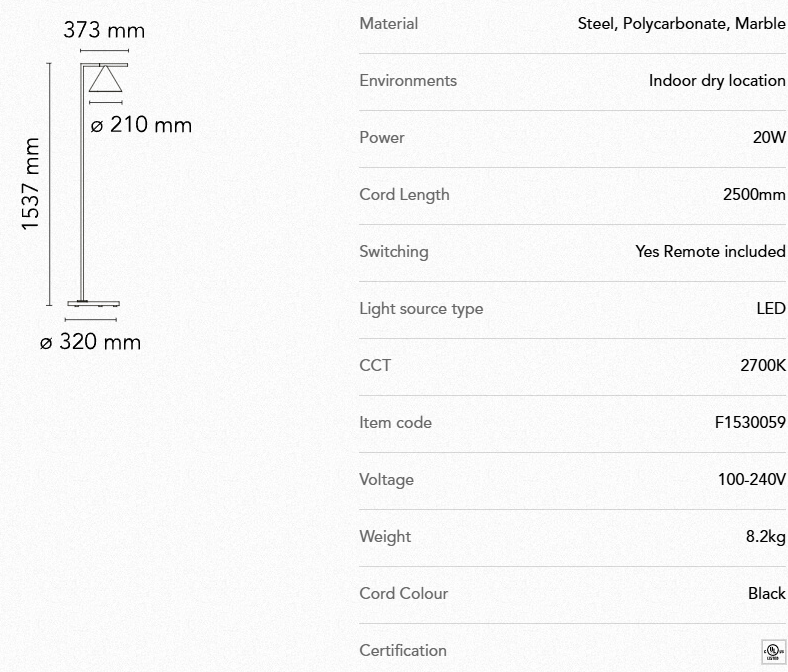Viewport: 788px width, 672px height.
Task: Click the UL certification icon
Action: [773, 652]
